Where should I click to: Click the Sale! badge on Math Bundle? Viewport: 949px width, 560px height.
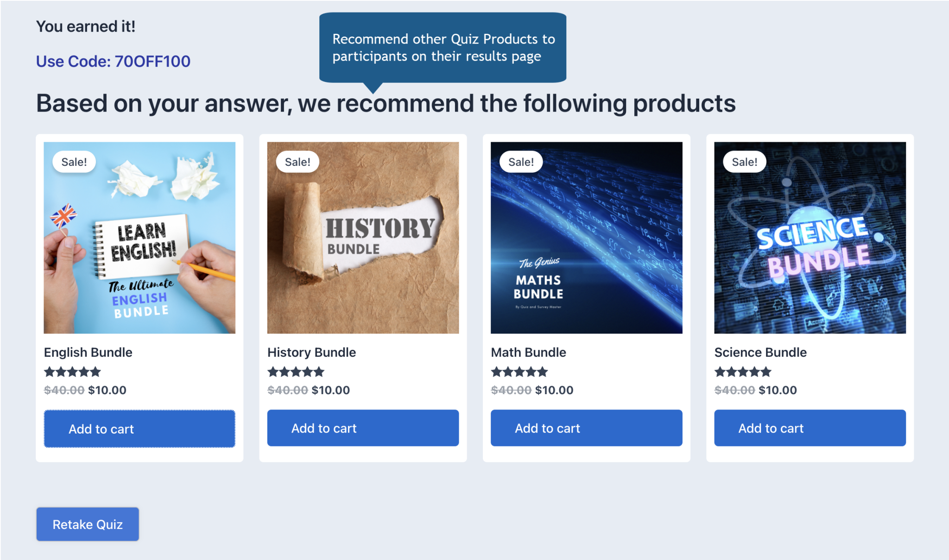[x=521, y=161]
